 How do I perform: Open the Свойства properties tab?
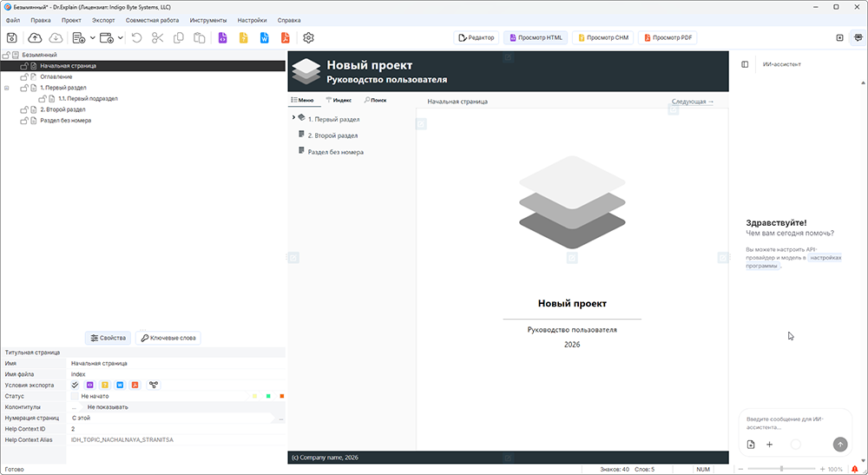[x=108, y=338]
